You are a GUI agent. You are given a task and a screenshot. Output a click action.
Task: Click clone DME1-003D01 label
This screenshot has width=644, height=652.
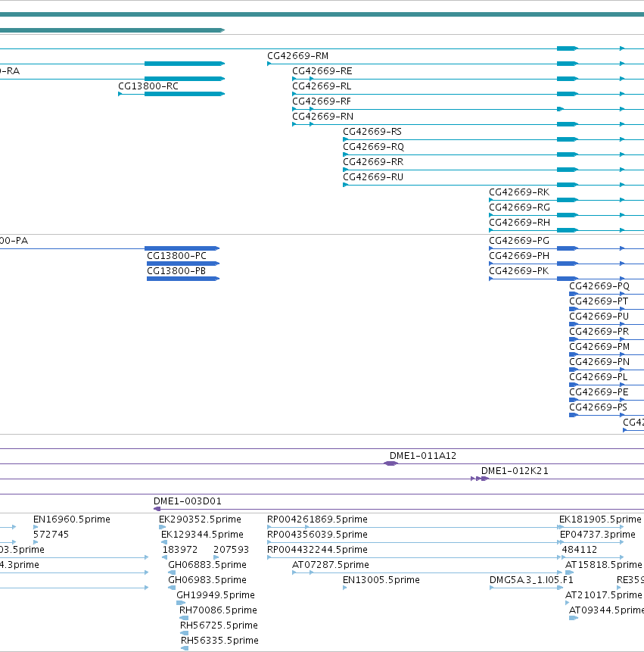[x=188, y=501]
